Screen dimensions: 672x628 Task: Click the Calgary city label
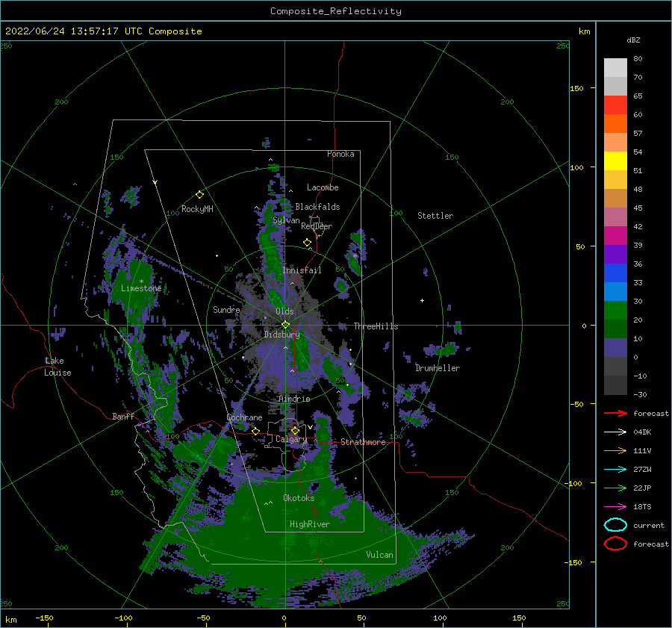(x=291, y=439)
